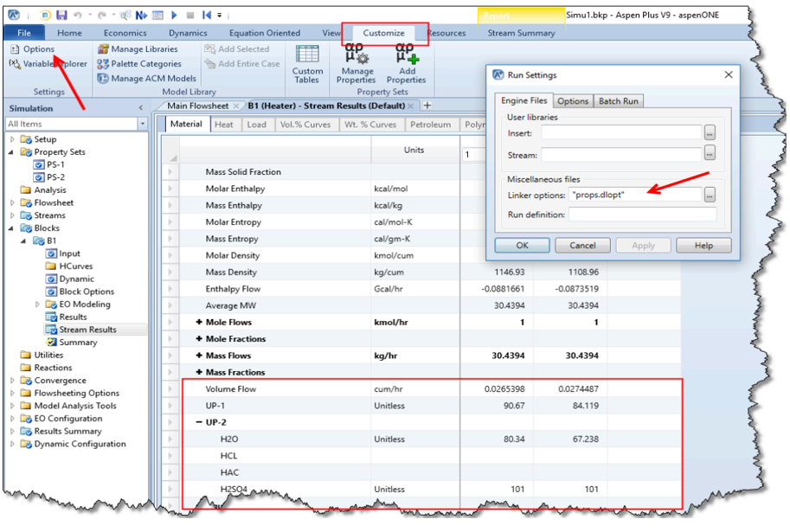The height and width of the screenshot is (532, 790).
Task: Add new tab with plus button
Action: (x=427, y=106)
